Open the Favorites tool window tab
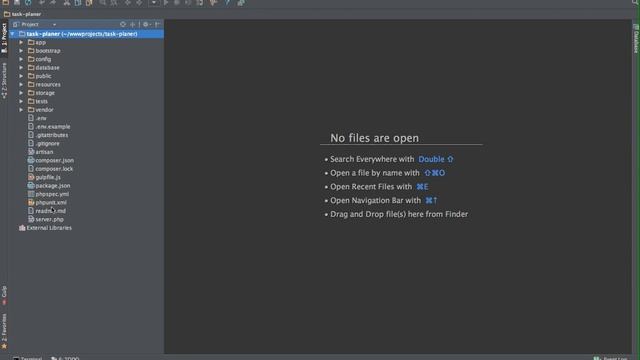This screenshot has width=640, height=360. pos(4,331)
